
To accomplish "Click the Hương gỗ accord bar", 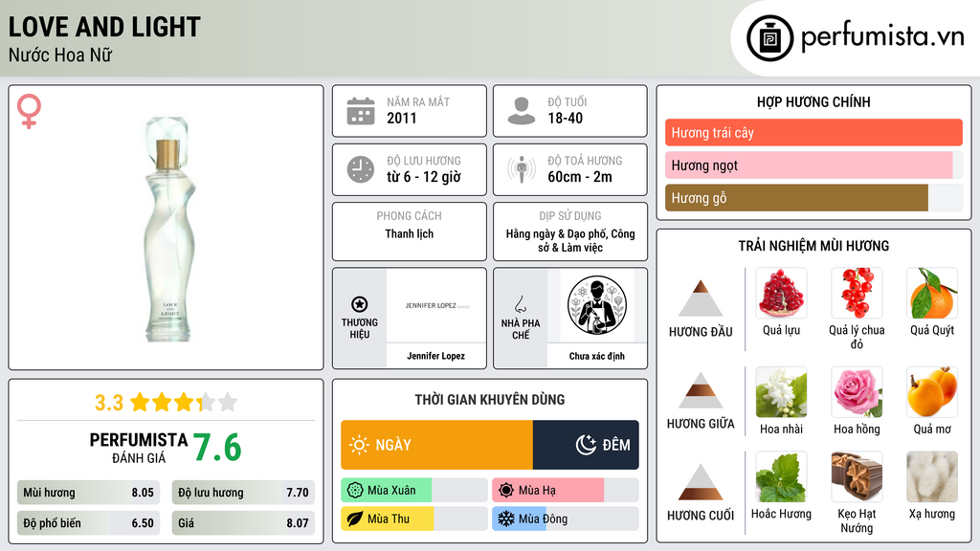I will click(x=813, y=198).
